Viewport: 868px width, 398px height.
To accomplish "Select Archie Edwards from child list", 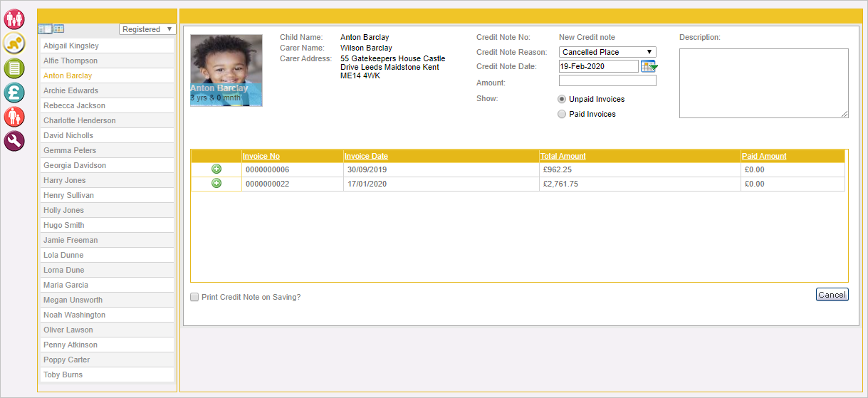I will click(x=107, y=90).
